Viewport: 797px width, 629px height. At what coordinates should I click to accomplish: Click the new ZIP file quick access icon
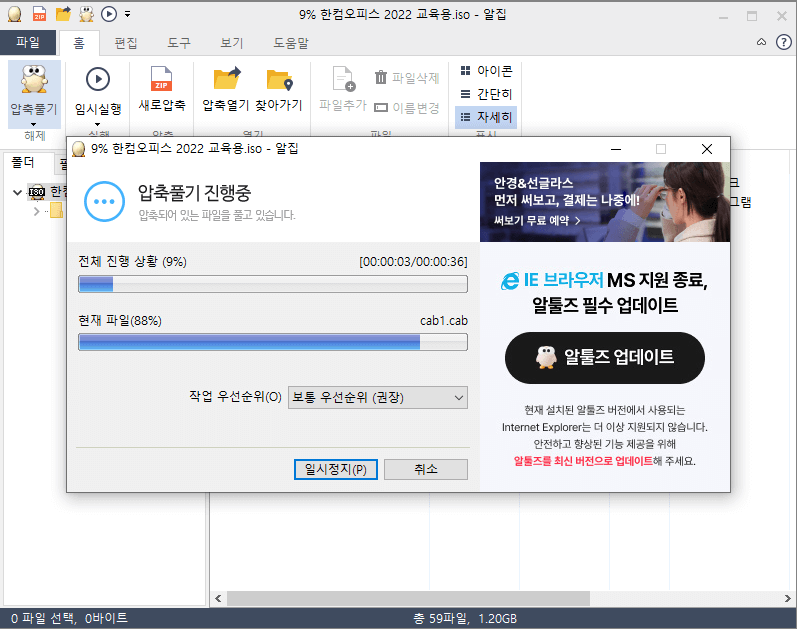coord(39,14)
